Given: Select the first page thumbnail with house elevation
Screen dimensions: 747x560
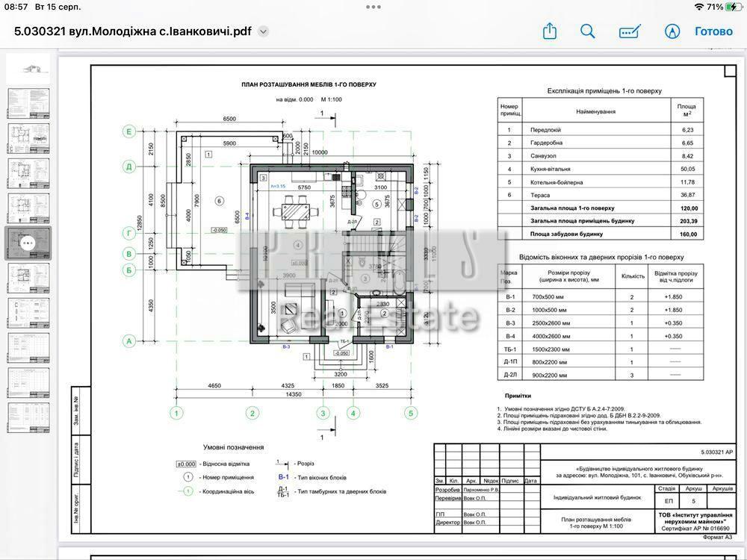Looking at the screenshot, I should [28, 69].
